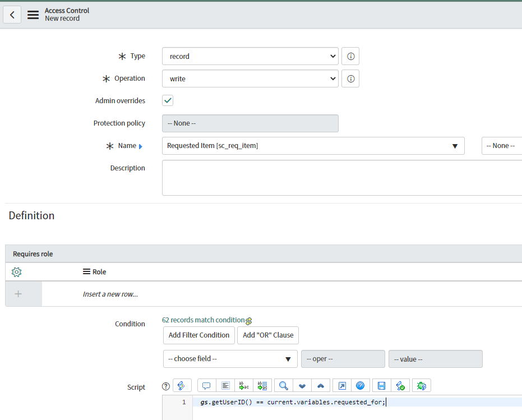Screen dimensions: 522x420
Task: Run the script syntax check
Action: (x=400, y=386)
